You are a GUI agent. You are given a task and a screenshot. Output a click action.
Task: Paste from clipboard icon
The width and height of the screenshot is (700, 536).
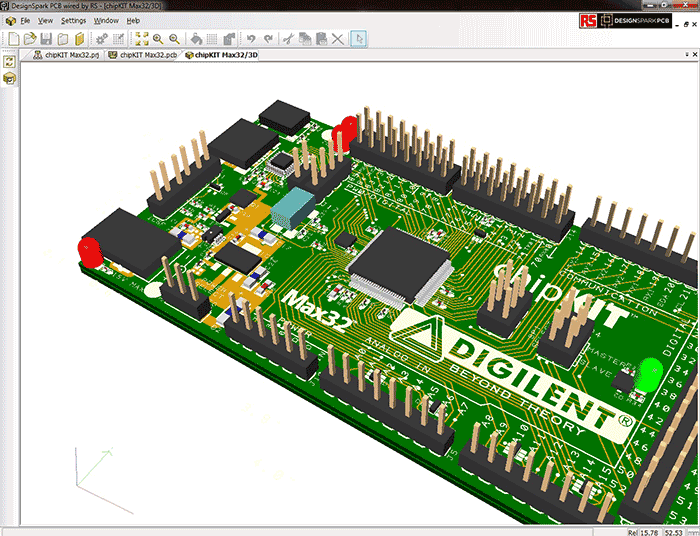(321, 39)
